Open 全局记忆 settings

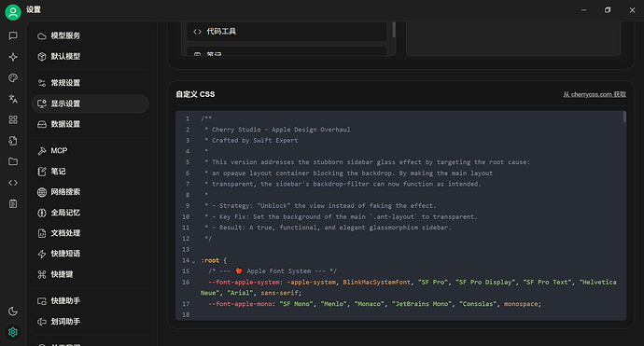(x=91, y=213)
